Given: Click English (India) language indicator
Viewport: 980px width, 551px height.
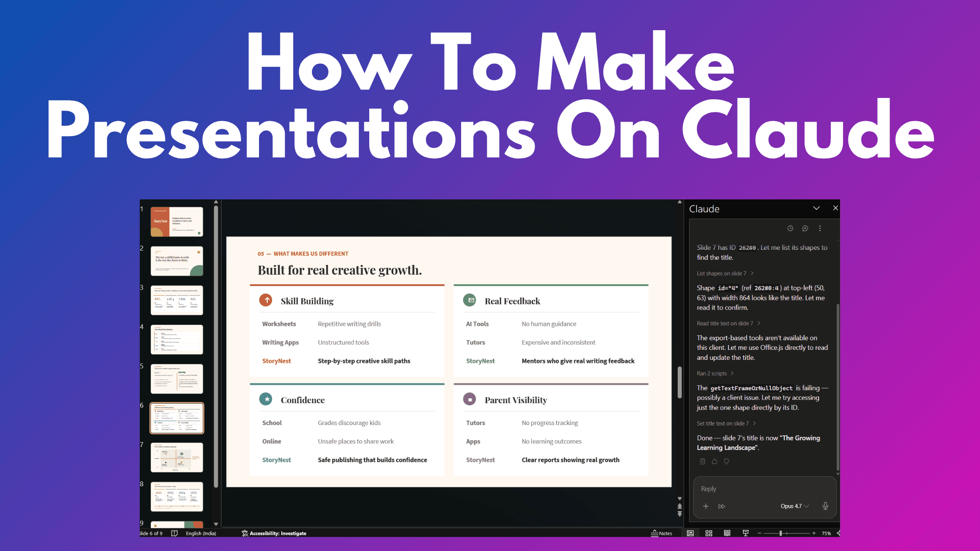Looking at the screenshot, I should tap(201, 533).
